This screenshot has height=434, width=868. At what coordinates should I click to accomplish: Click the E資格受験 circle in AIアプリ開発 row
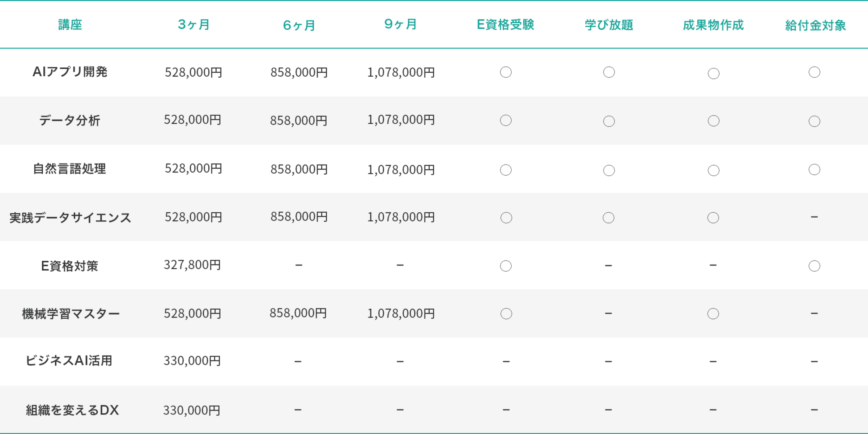(506, 72)
